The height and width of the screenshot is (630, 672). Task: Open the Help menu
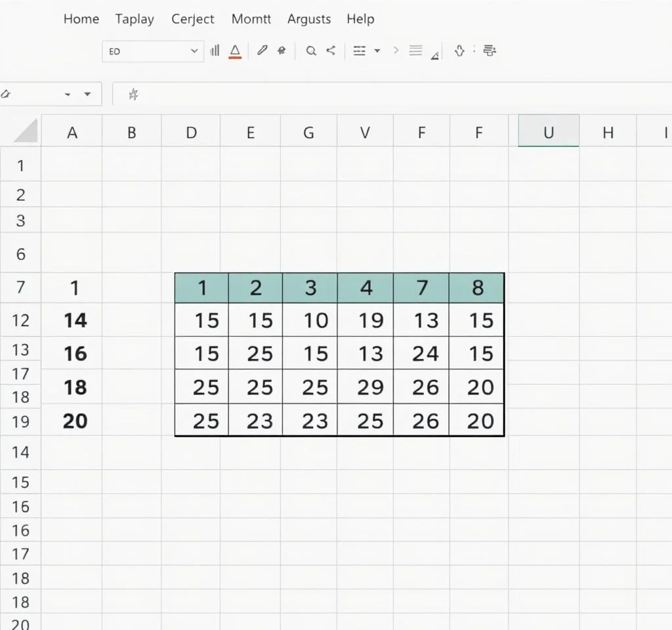[x=360, y=19]
